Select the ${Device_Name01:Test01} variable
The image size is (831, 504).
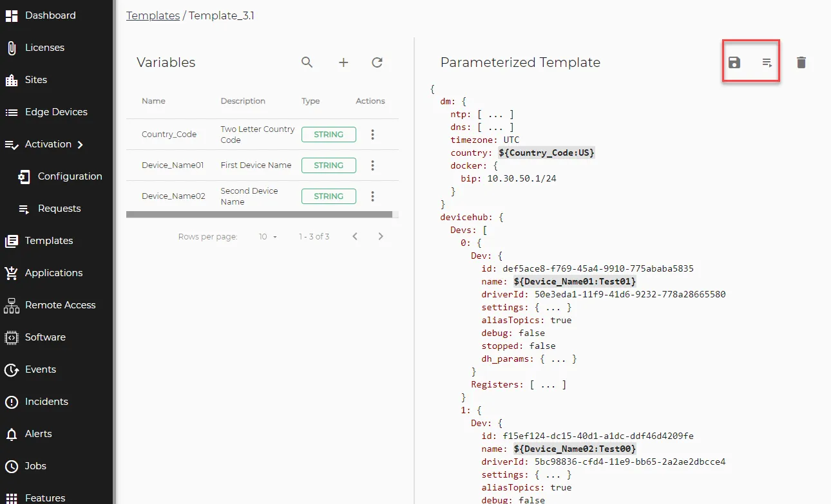(x=575, y=281)
